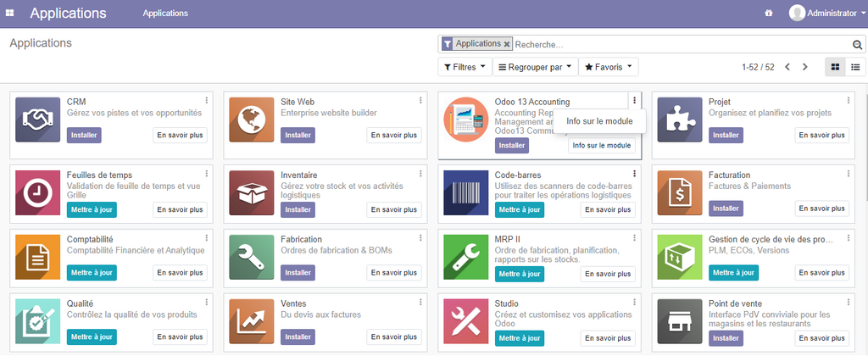The image size is (868, 356).
Task: Switch to list view
Action: pyautogui.click(x=854, y=67)
